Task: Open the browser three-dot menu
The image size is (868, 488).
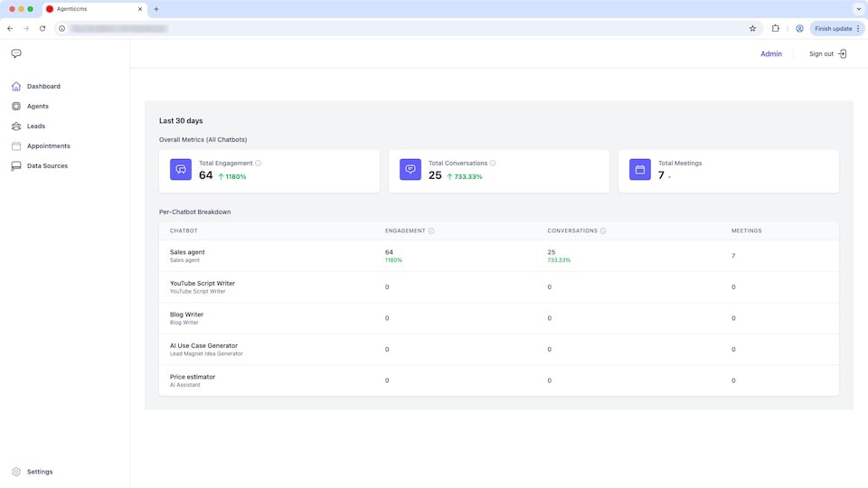Action: tap(858, 29)
